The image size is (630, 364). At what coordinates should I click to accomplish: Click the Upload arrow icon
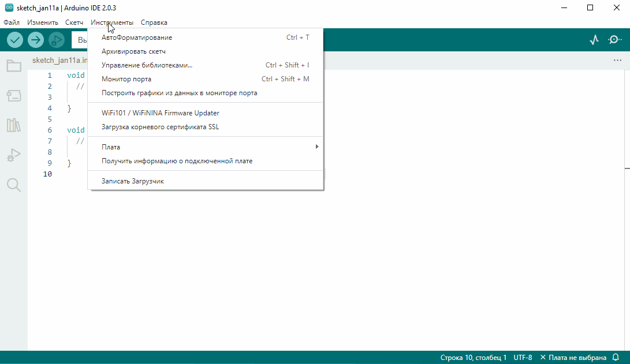pos(36,40)
